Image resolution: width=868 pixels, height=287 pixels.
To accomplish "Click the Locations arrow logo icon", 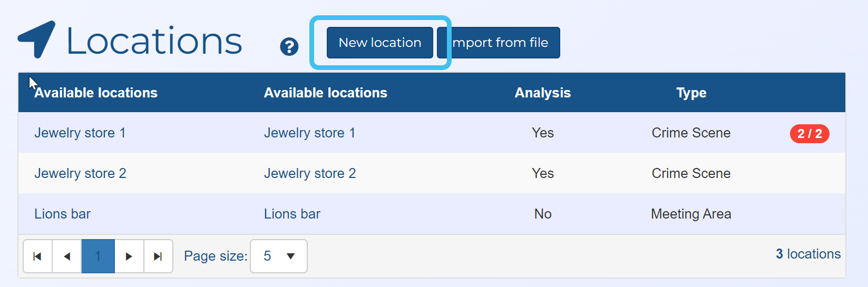I will [x=37, y=39].
